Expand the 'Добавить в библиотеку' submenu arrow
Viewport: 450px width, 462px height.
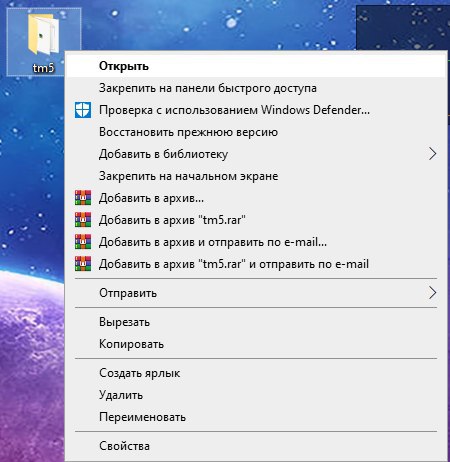point(432,154)
